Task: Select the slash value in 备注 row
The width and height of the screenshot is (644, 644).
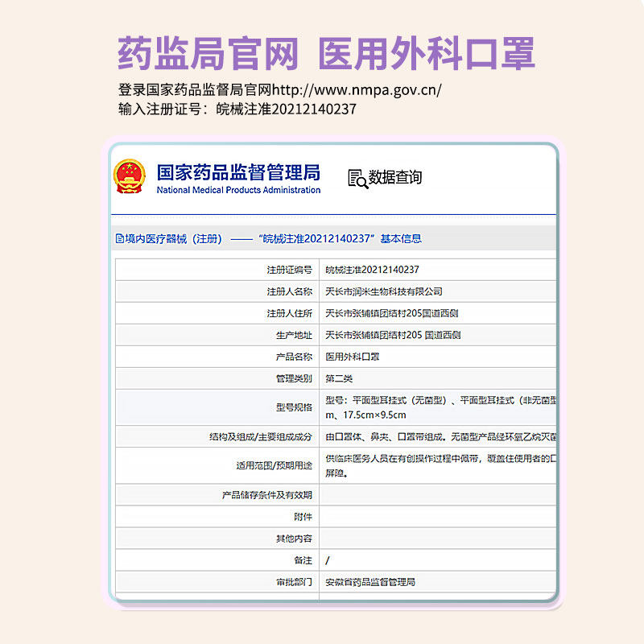Action: click(328, 560)
